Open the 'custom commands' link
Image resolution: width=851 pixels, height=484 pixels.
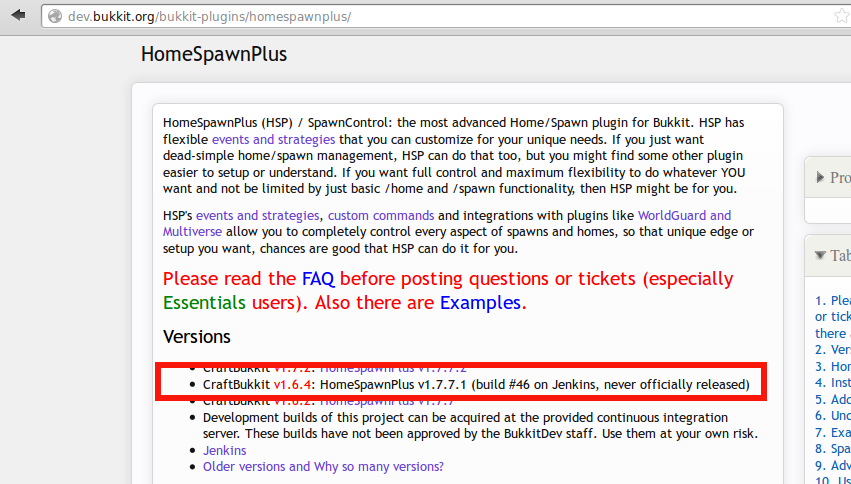381,215
